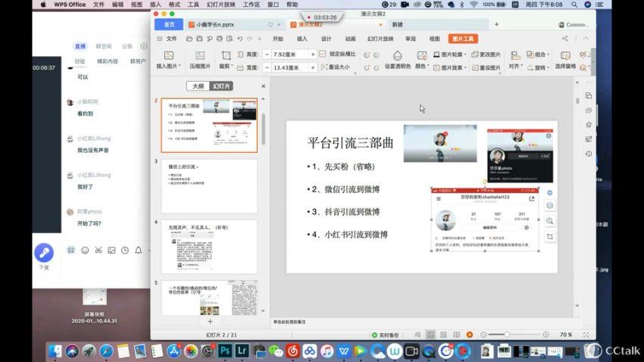Switch to the 设计 ribbon tab
This screenshot has height=362, width=644.
[326, 39]
